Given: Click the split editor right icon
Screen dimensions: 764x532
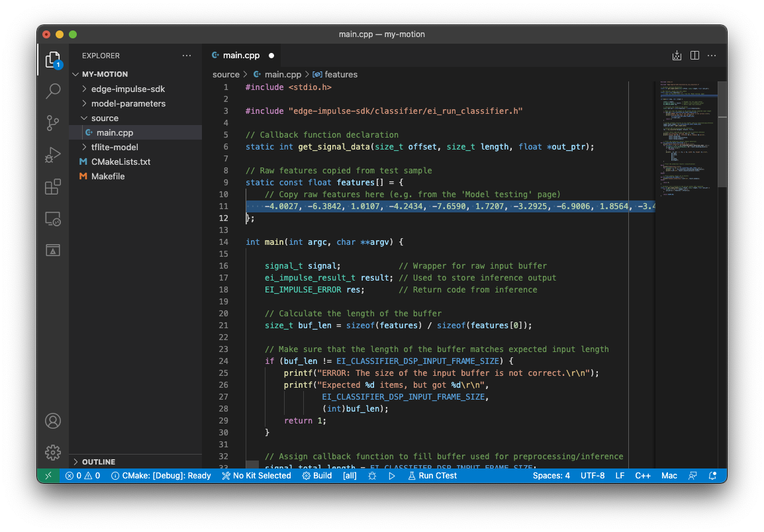Looking at the screenshot, I should [694, 56].
